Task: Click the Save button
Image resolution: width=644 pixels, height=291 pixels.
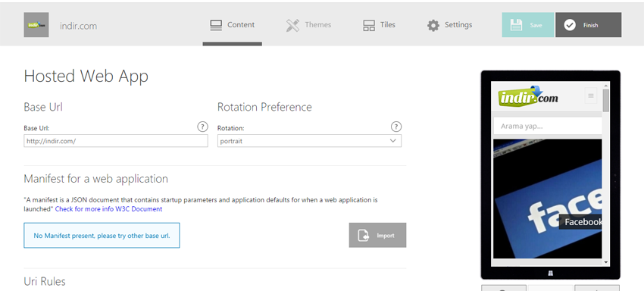Action: coord(528,25)
